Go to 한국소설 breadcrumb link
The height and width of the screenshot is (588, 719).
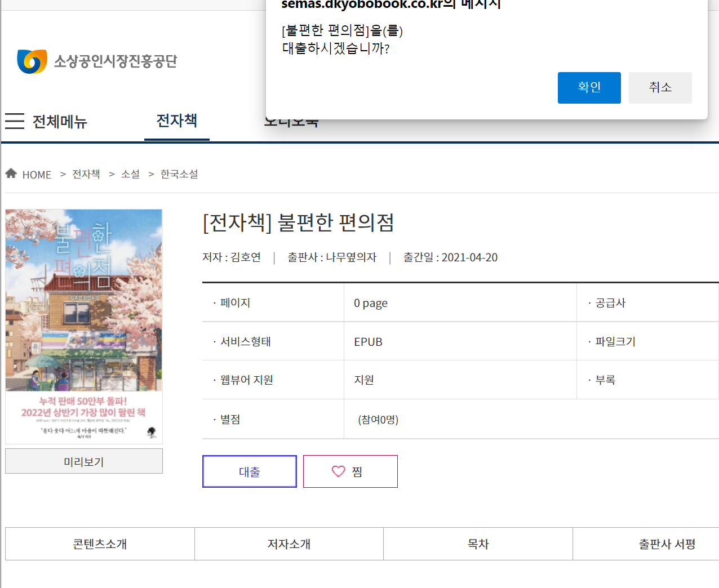(x=179, y=174)
